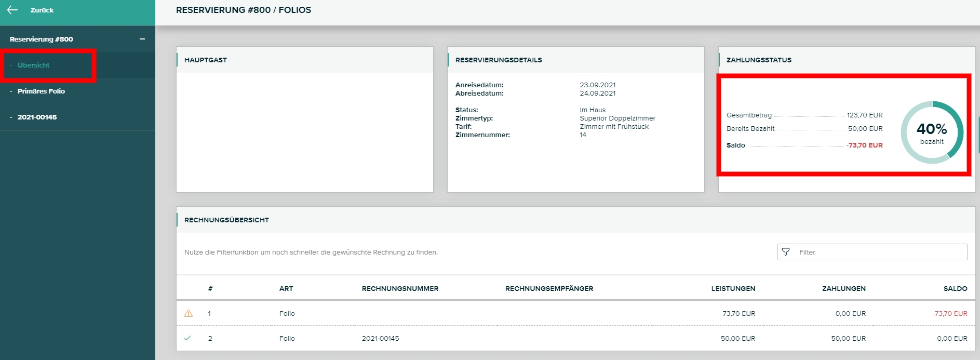Viewport: 980px width, 360px height.
Task: Click the RECHNUNGSEMPFÄNGER column header
Action: pyautogui.click(x=549, y=288)
